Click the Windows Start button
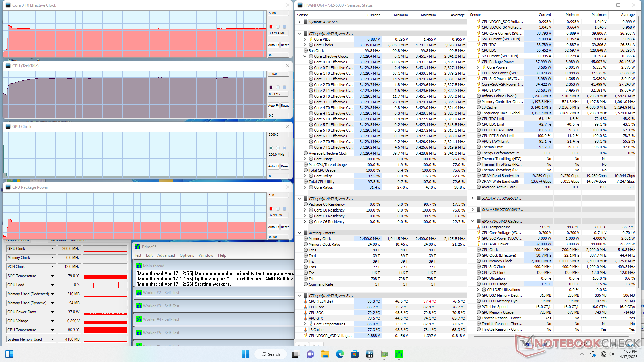Image resolution: width=644 pixels, height=362 pixels. (245, 354)
